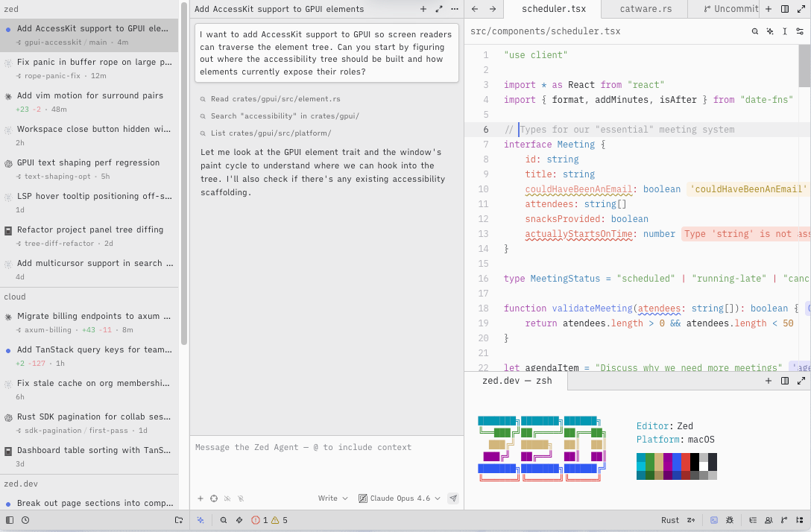
Task: Open thread 'Add vim motion for surround pairs'
Action: 89,102
